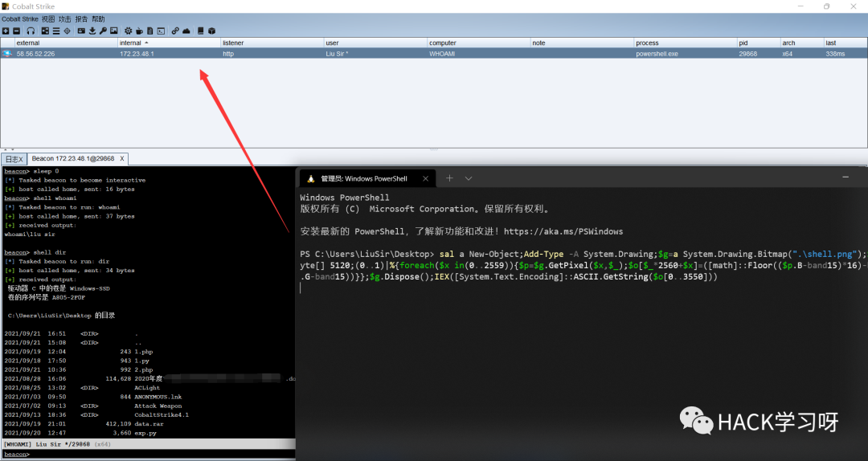Sort sessions by process column

pyautogui.click(x=686, y=43)
